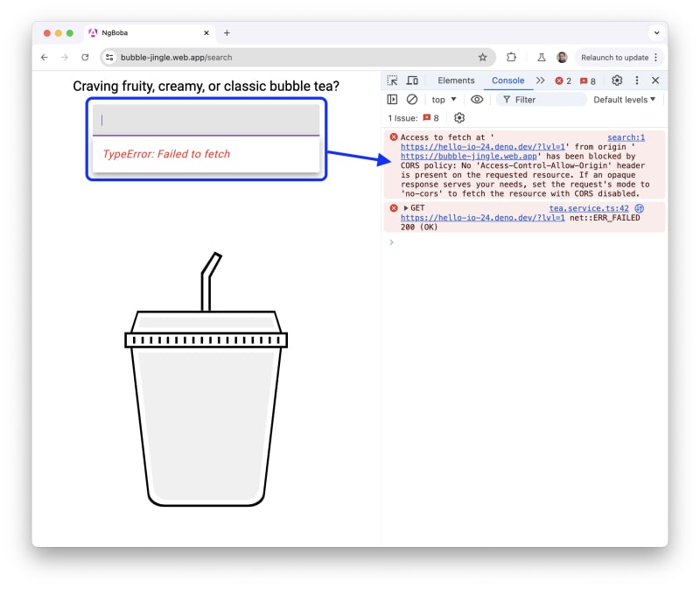Open the Chrome extensions puzzle icon
The height and width of the screenshot is (589, 700).
512,57
